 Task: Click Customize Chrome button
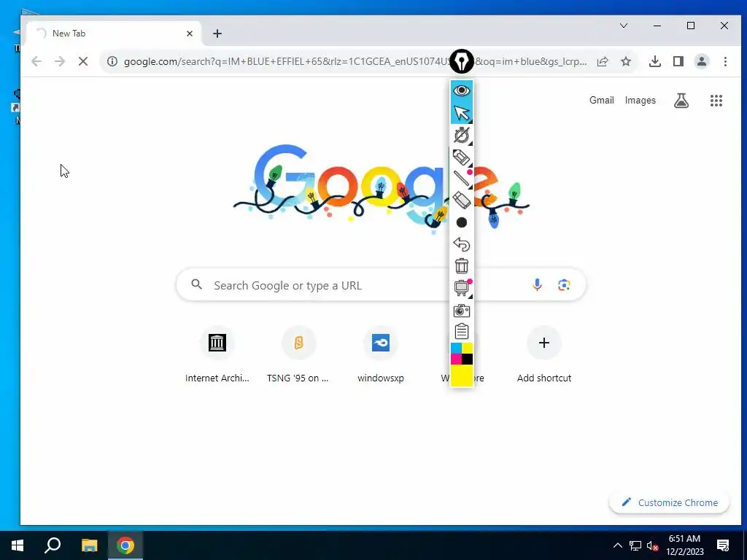pos(670,502)
